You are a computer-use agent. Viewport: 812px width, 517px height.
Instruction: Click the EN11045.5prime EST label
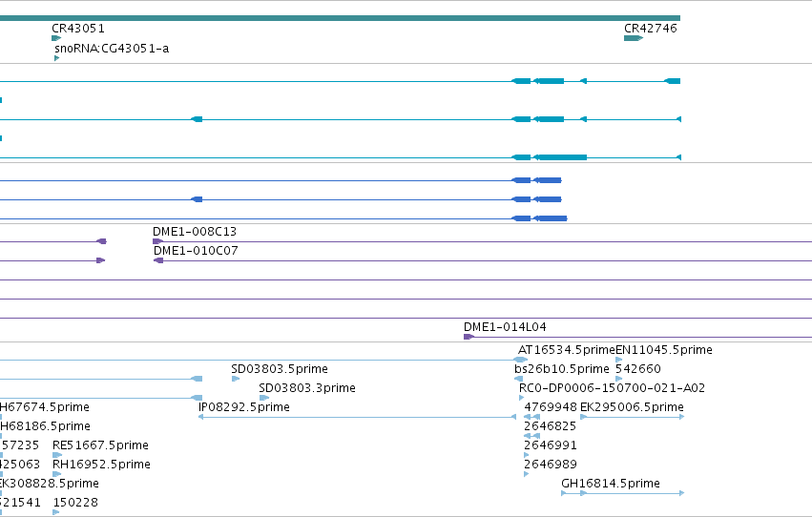(x=664, y=350)
